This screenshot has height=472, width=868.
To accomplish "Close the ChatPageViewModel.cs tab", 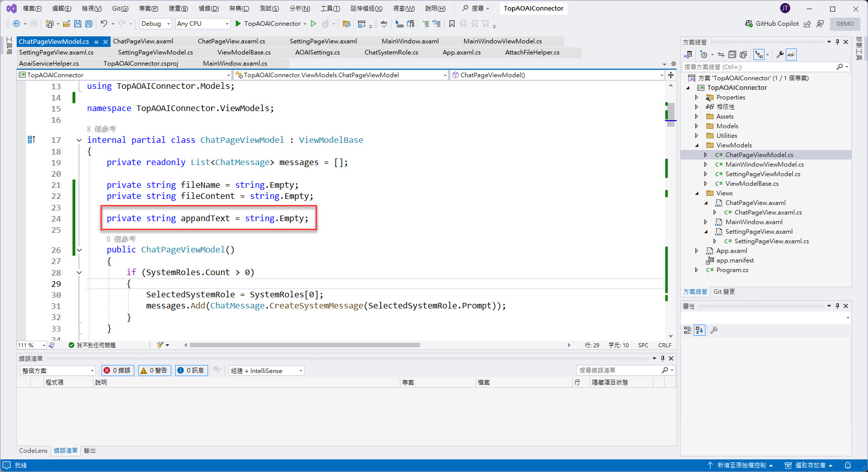I will (106, 42).
